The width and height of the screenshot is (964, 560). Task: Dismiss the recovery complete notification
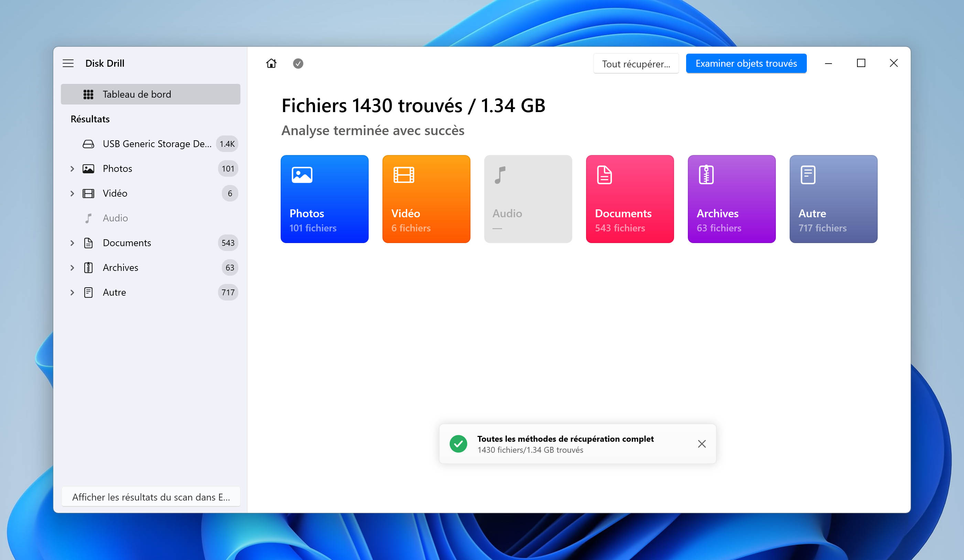tap(702, 444)
